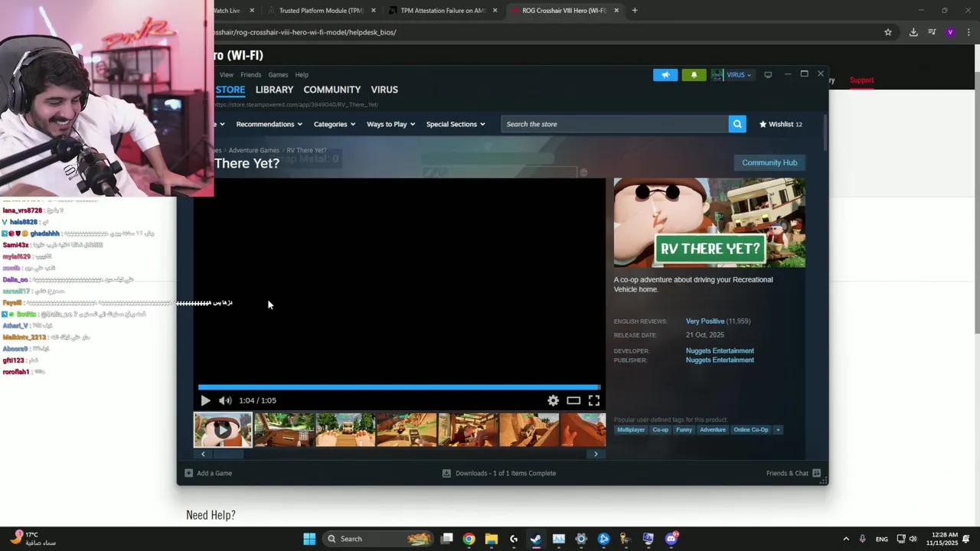
Task: Open video settings gear in Steam player
Action: [x=553, y=400]
